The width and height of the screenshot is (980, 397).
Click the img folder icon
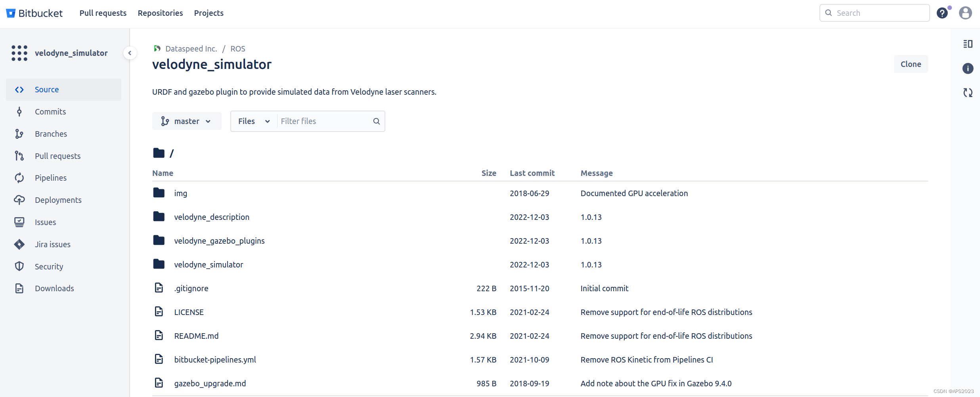(159, 193)
